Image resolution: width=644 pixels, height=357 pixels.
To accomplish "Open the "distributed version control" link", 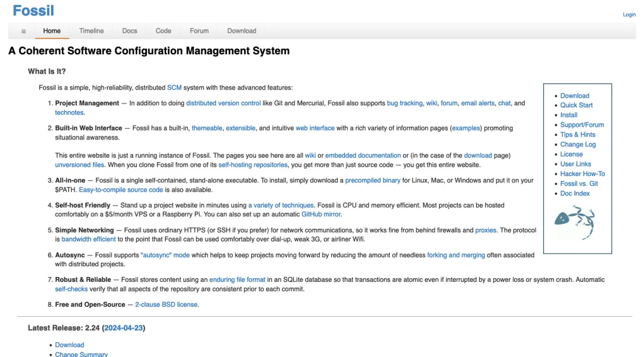I will pyautogui.click(x=223, y=103).
